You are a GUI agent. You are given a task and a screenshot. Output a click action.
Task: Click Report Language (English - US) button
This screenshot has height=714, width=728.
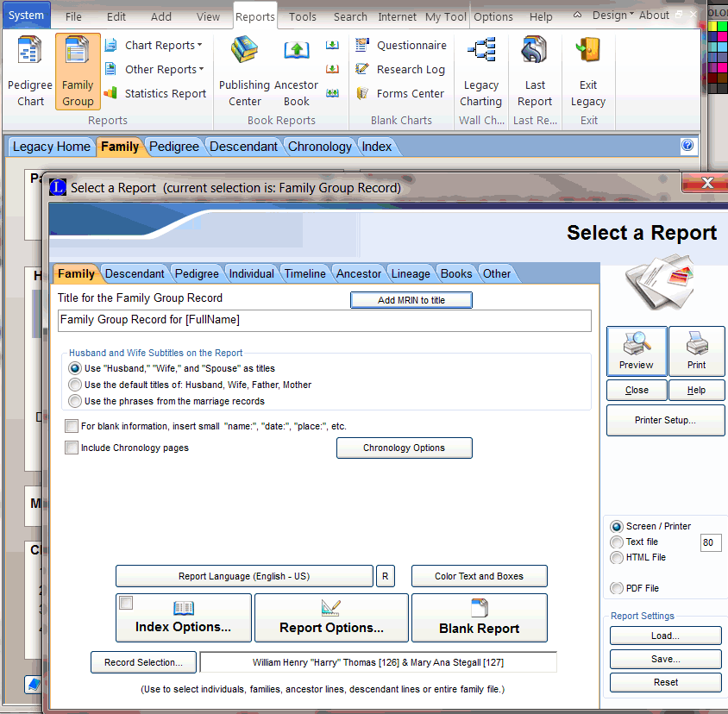tap(244, 576)
